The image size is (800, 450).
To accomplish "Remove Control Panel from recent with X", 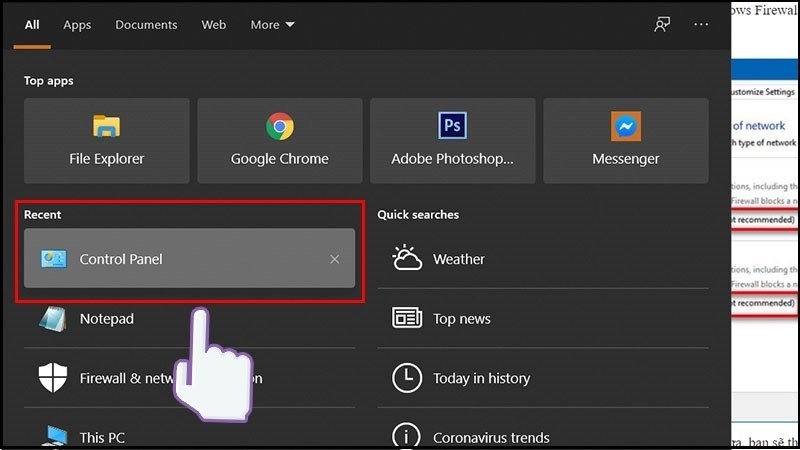I will (x=335, y=259).
